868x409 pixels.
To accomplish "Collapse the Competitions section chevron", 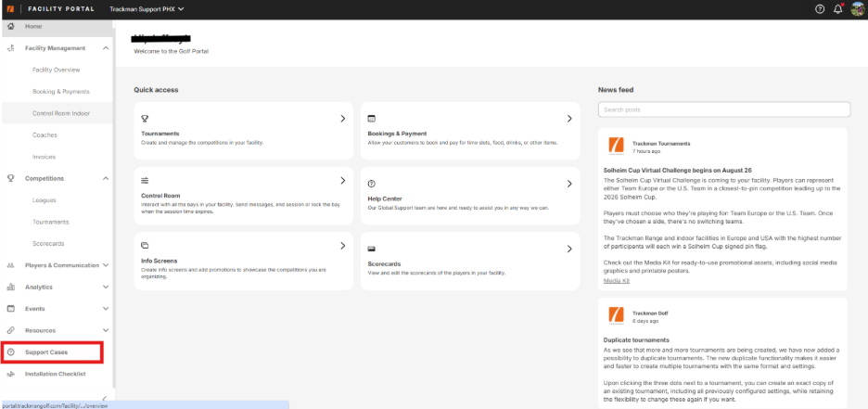I will tap(106, 178).
